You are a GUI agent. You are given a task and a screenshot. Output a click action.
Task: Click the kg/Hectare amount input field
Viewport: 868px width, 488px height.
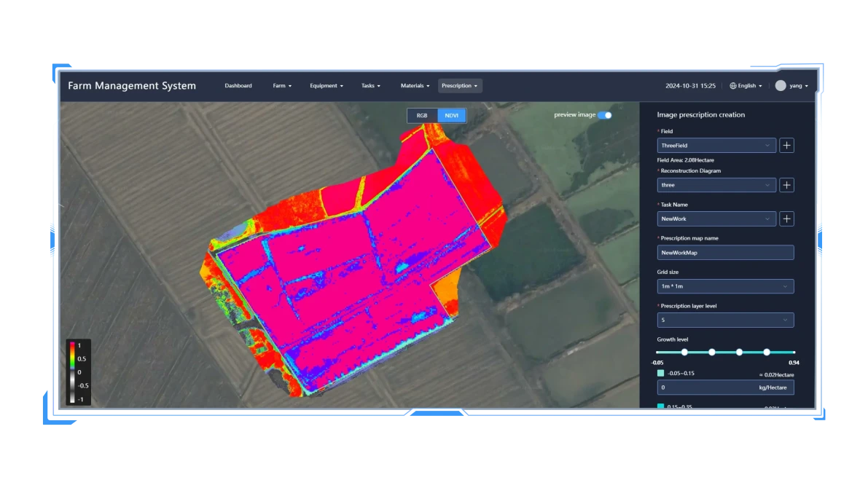point(725,387)
